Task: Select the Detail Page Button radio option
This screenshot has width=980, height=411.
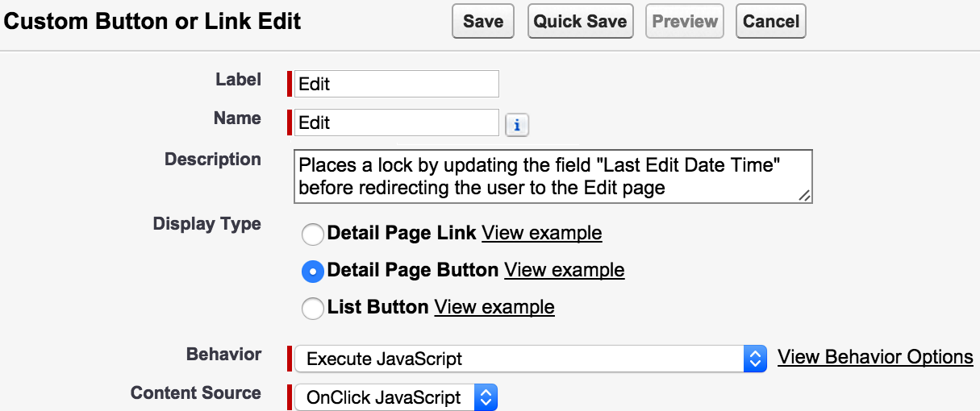Action: tap(312, 272)
